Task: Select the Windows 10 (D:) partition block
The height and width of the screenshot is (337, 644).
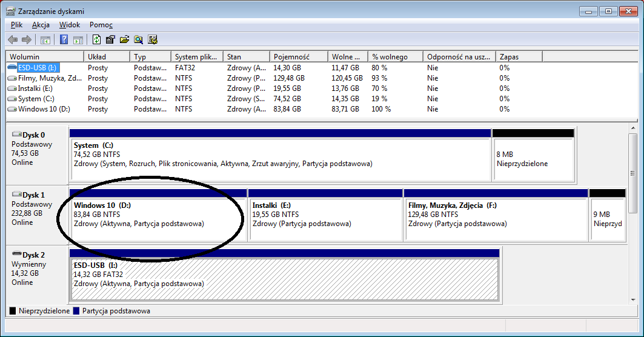Action: tap(159, 219)
